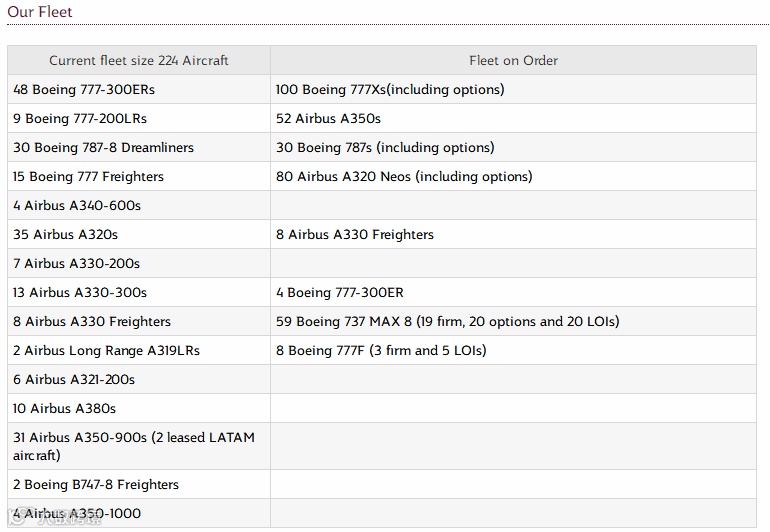Click the '7 Airbus A330-200s' entry
This screenshot has height=532, width=770.
76,263
